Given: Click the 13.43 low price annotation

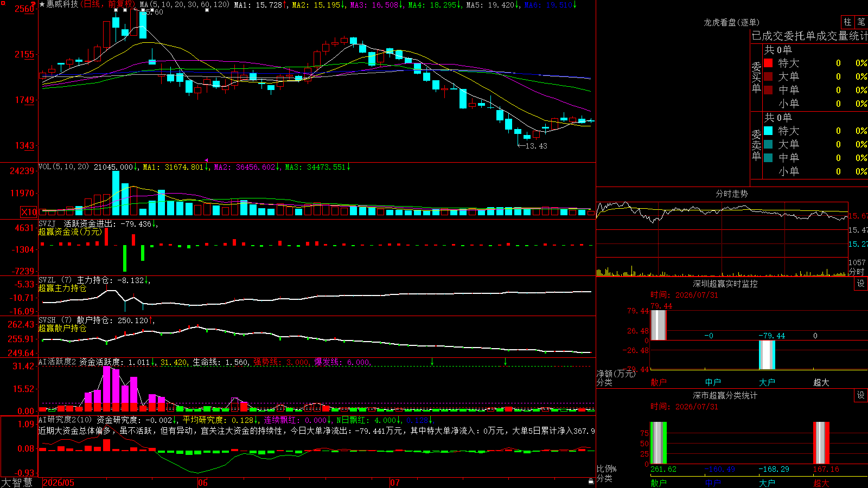Looking at the screenshot, I should point(536,146).
